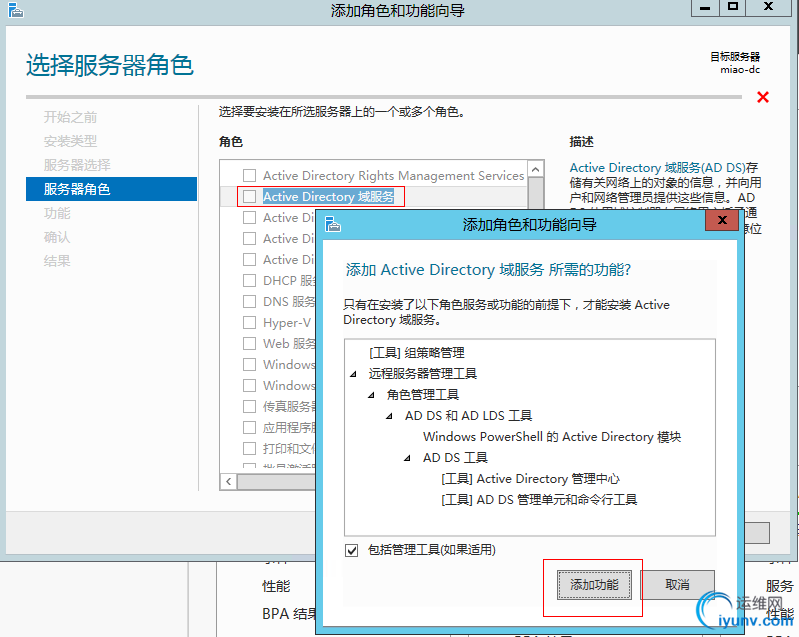Select Hyper-V role text
The width and height of the screenshot is (799, 637).
(x=287, y=323)
